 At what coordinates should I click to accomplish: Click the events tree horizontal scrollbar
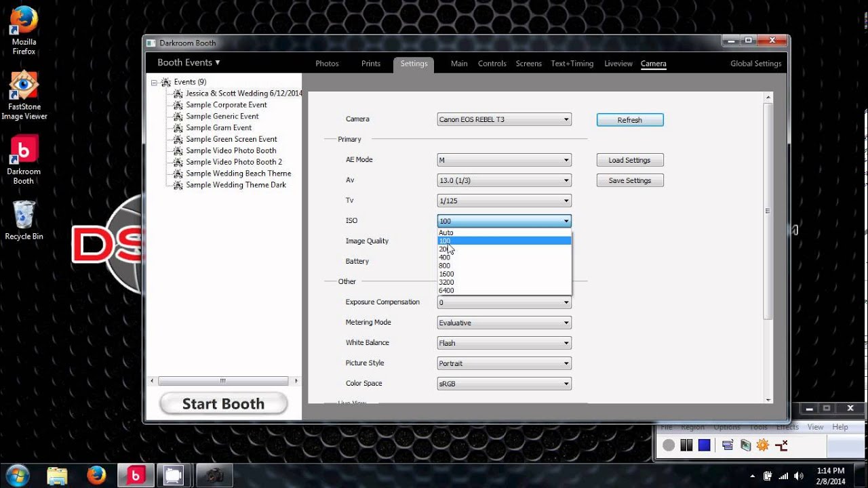(222, 381)
